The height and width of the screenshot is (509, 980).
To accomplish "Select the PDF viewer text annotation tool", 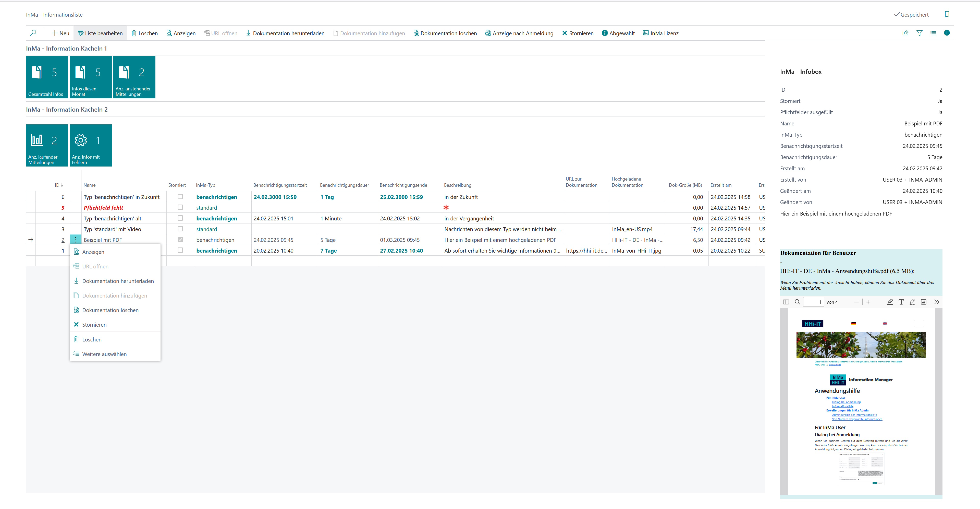I will coord(901,302).
